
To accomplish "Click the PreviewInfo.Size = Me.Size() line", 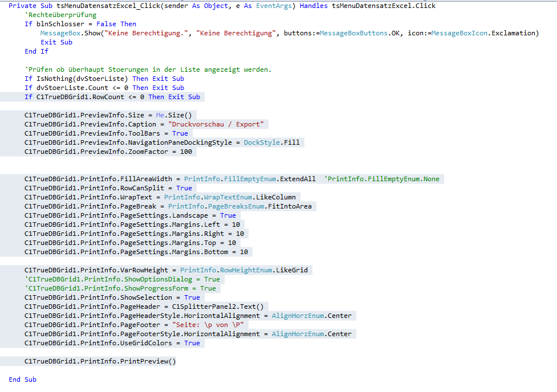I will pyautogui.click(x=108, y=115).
